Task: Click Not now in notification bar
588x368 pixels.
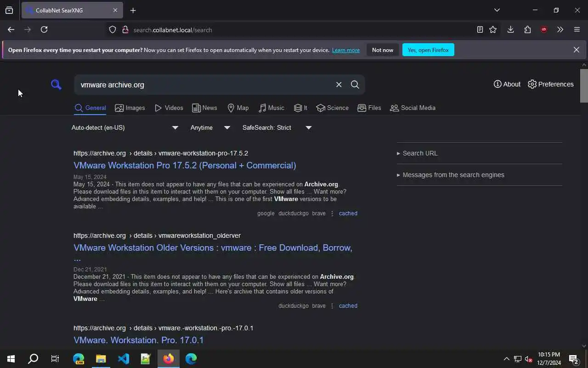Action: pyautogui.click(x=383, y=50)
